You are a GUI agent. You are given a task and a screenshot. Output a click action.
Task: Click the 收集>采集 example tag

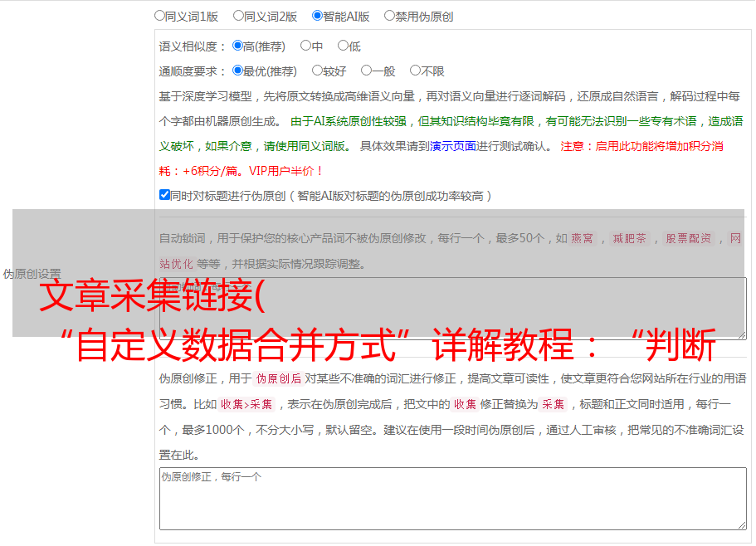pyautogui.click(x=247, y=405)
